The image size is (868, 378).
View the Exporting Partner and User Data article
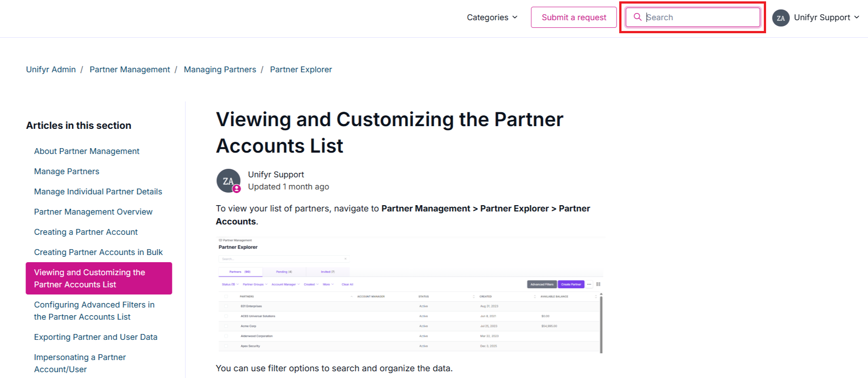(96, 337)
